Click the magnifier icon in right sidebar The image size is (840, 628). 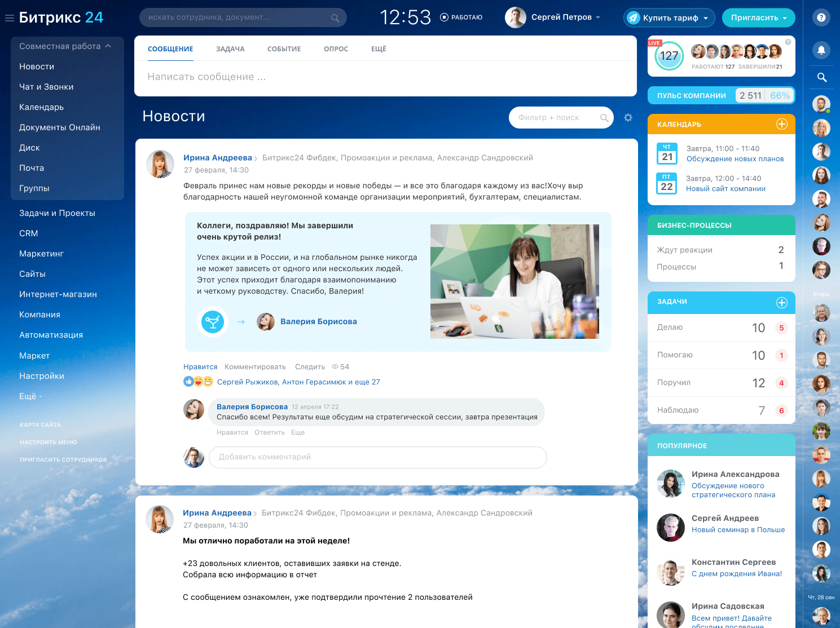pyautogui.click(x=821, y=77)
